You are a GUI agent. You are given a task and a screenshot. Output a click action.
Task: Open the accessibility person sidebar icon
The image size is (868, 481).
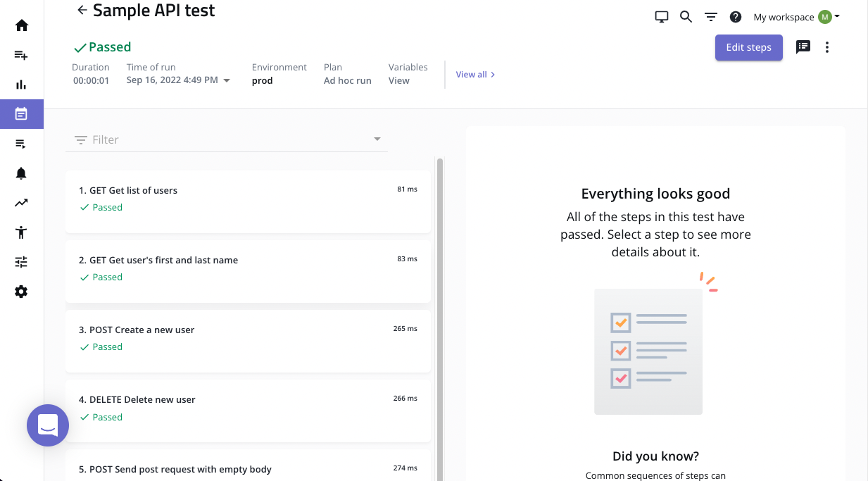click(x=21, y=232)
